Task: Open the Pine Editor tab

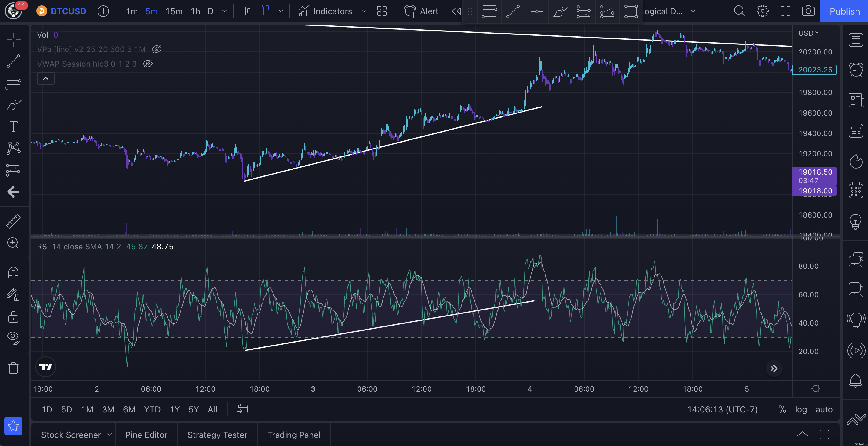Action: click(146, 435)
